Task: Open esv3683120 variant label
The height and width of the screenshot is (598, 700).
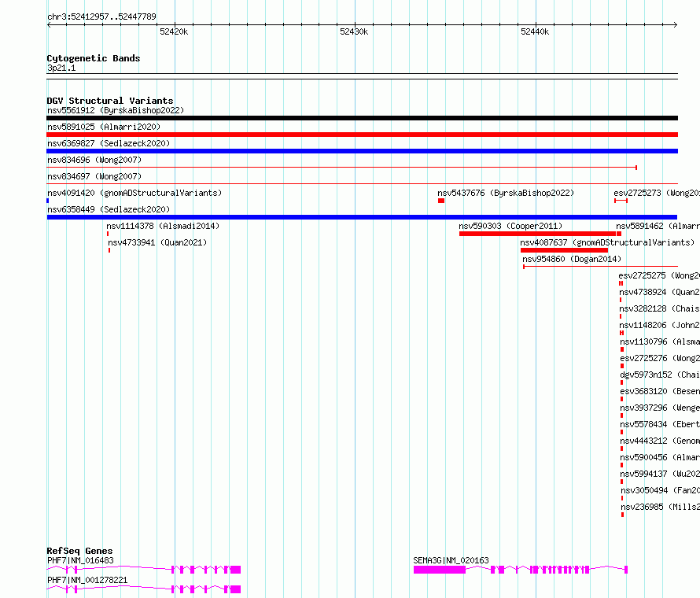Action: 660,391
